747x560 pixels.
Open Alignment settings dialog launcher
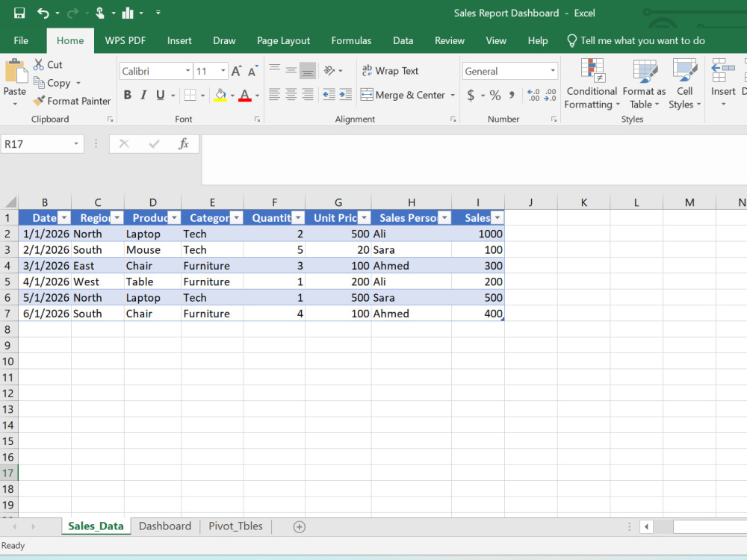(453, 119)
